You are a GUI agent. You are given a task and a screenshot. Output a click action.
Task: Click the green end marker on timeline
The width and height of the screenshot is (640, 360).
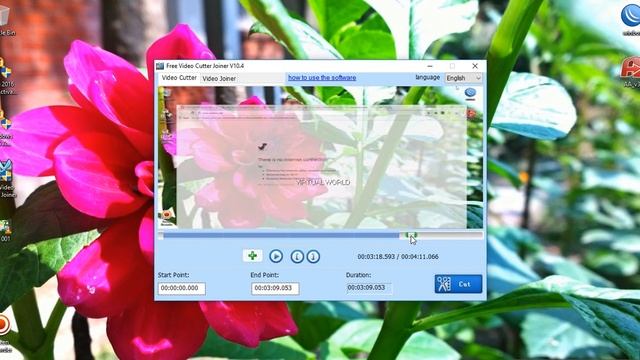(411, 235)
